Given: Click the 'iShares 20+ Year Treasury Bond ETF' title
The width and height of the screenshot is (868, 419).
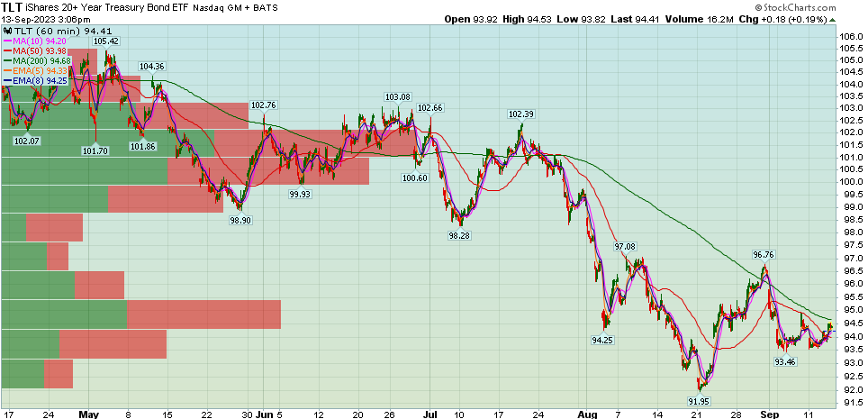Looking at the screenshot, I should click(x=107, y=8).
